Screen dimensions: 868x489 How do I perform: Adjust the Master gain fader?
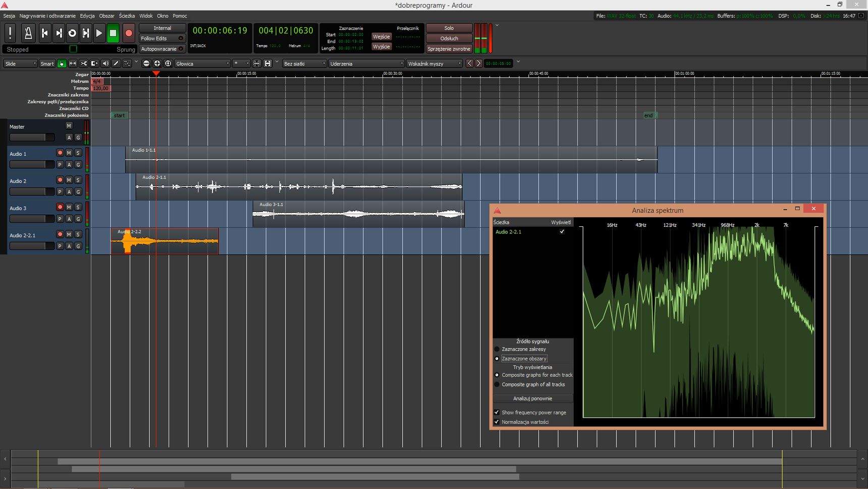click(x=32, y=137)
